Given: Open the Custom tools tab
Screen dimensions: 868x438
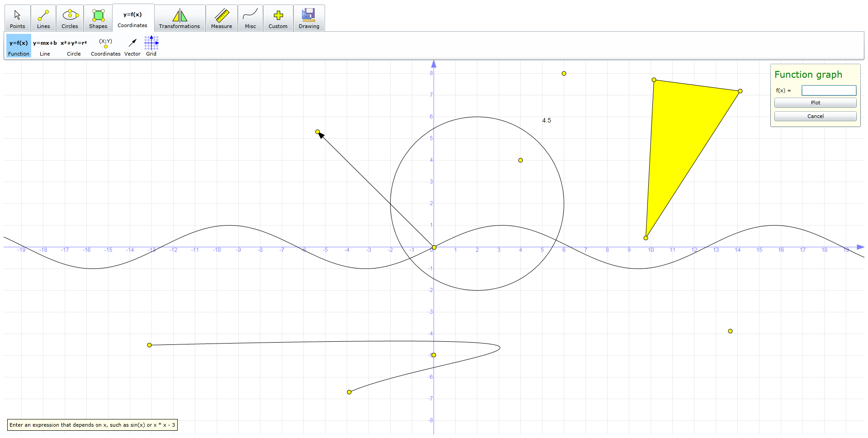Looking at the screenshot, I should [x=278, y=18].
